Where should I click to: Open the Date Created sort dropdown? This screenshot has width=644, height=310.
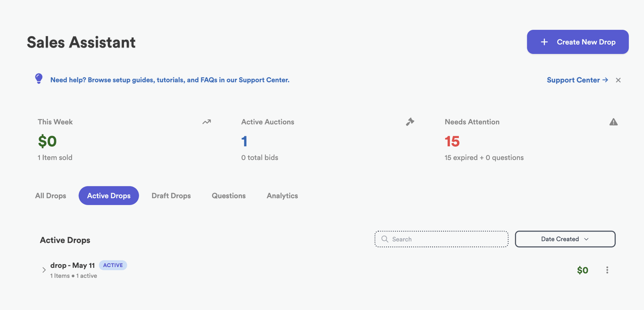(565, 239)
